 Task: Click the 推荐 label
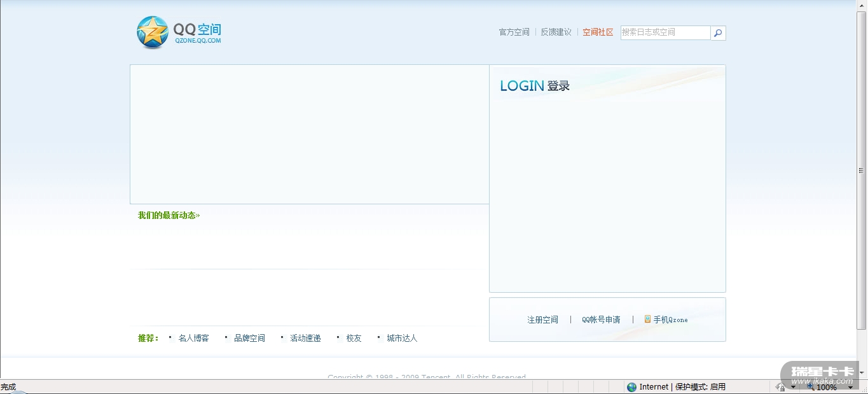pos(148,338)
